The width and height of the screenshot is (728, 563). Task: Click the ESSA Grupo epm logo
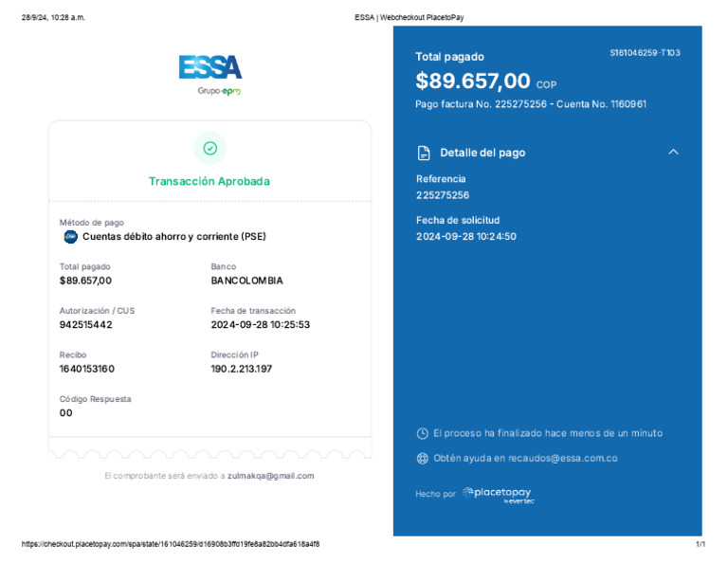point(210,75)
